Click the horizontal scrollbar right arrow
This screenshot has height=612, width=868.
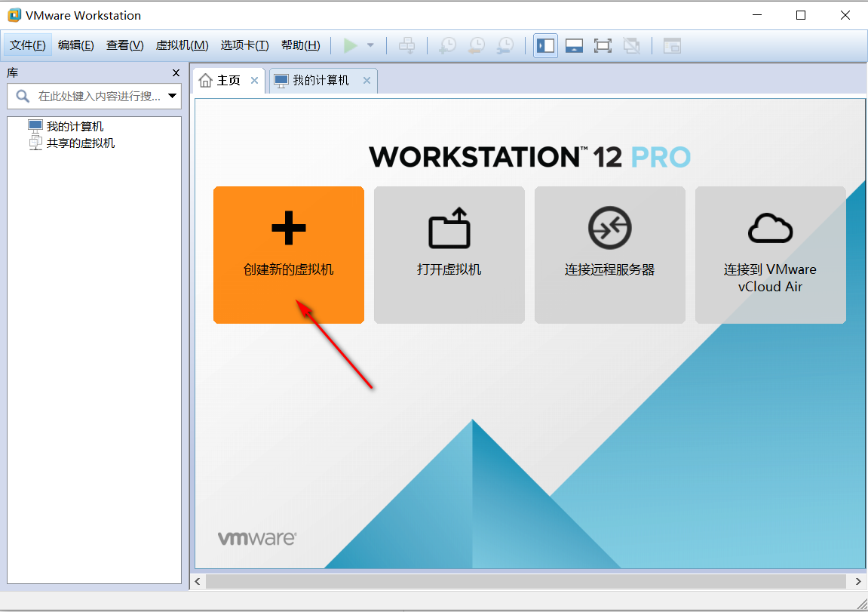pos(858,582)
